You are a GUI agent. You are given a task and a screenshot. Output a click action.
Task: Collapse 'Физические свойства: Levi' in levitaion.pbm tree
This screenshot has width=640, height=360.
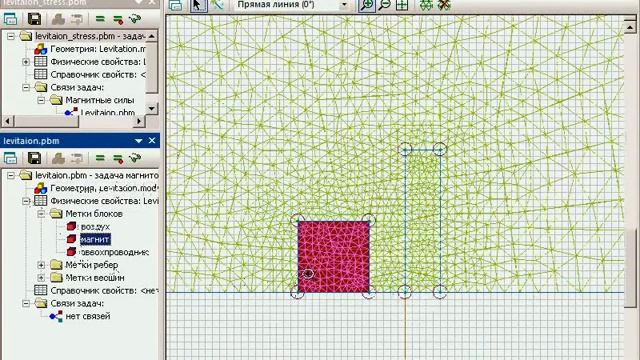coord(26,201)
